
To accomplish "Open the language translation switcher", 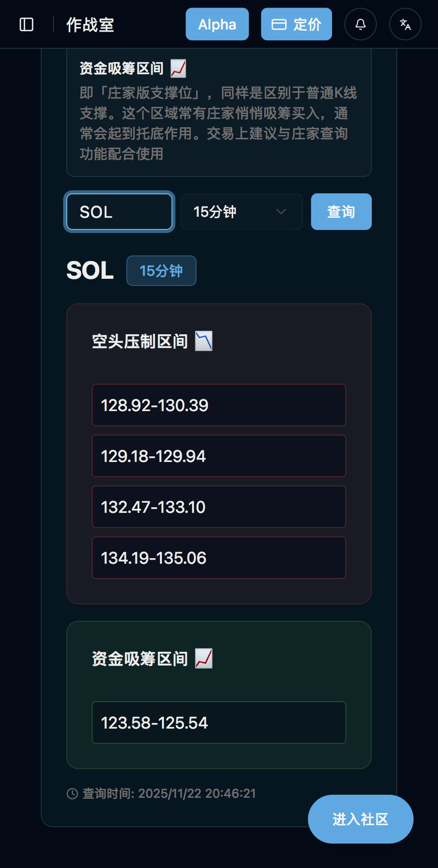I will tap(405, 24).
